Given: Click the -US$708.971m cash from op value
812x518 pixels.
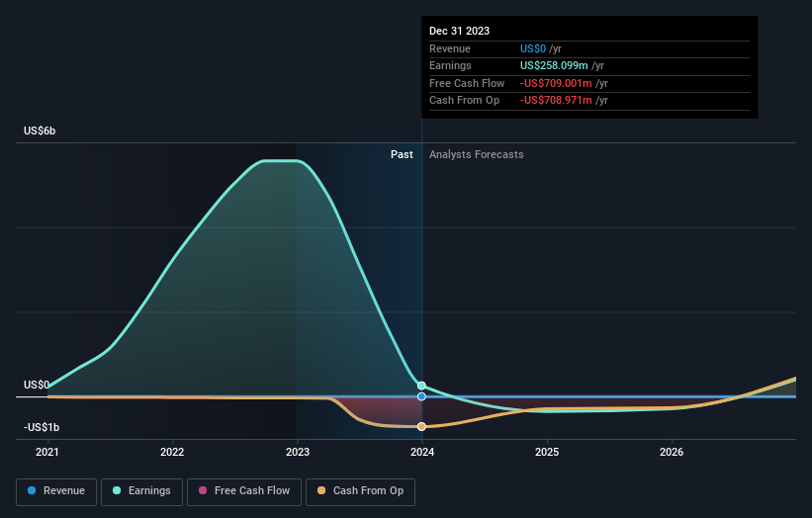Looking at the screenshot, I should pos(556,101).
